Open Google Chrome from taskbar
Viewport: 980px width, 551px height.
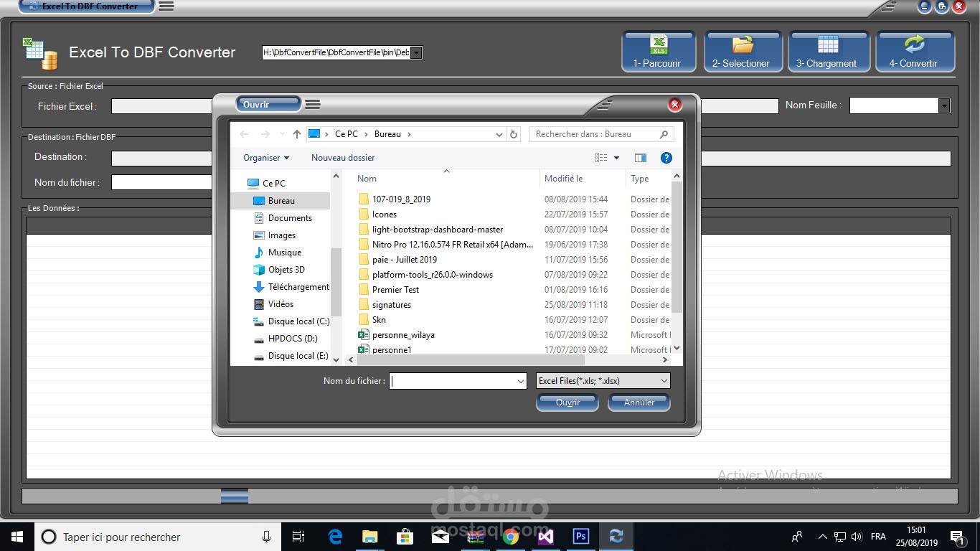tap(511, 537)
